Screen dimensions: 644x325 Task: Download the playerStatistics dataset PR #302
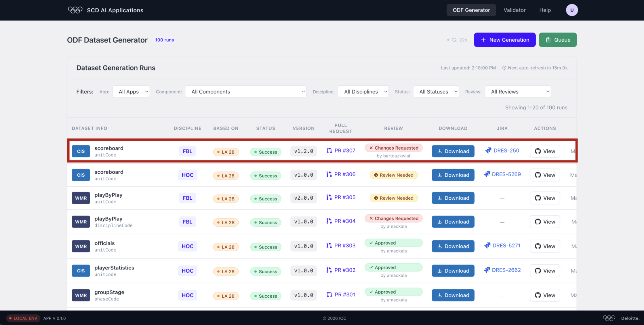(x=453, y=271)
